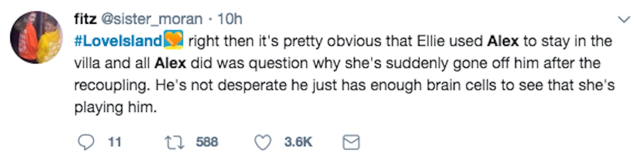Screen dimensions: 644x162
Task: Open the tweet options chevron menu
Action: [624, 19]
